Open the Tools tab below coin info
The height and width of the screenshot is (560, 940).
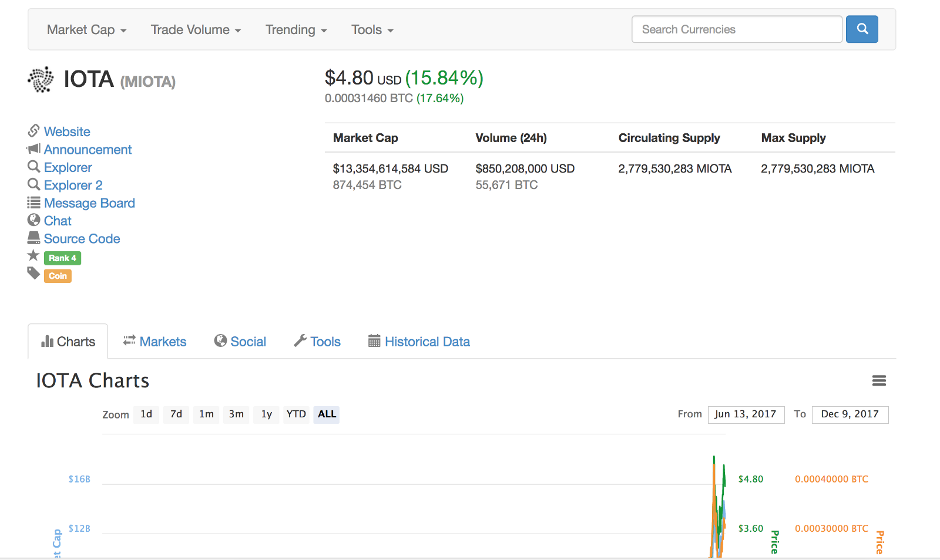point(317,341)
